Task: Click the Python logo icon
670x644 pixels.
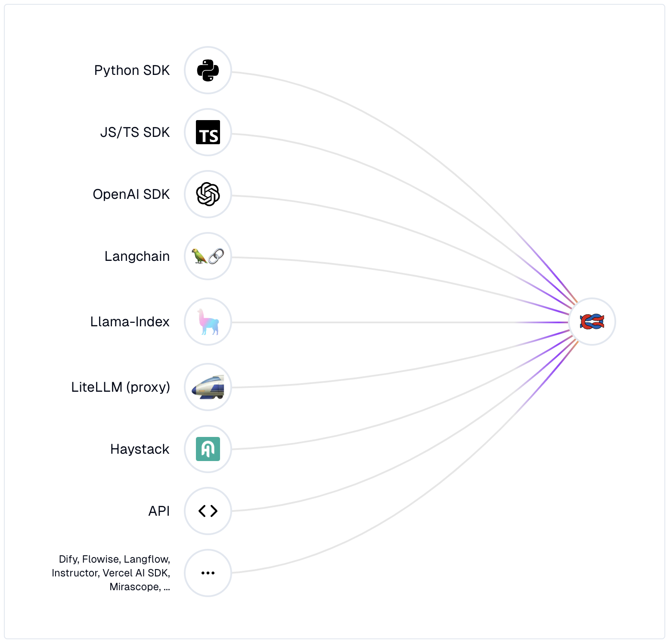Action: (208, 70)
